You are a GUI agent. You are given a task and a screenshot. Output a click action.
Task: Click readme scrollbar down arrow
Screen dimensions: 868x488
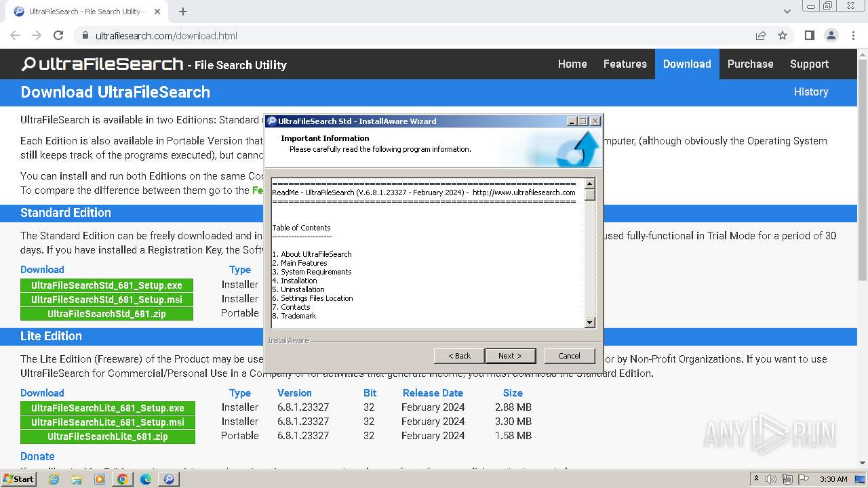[589, 323]
